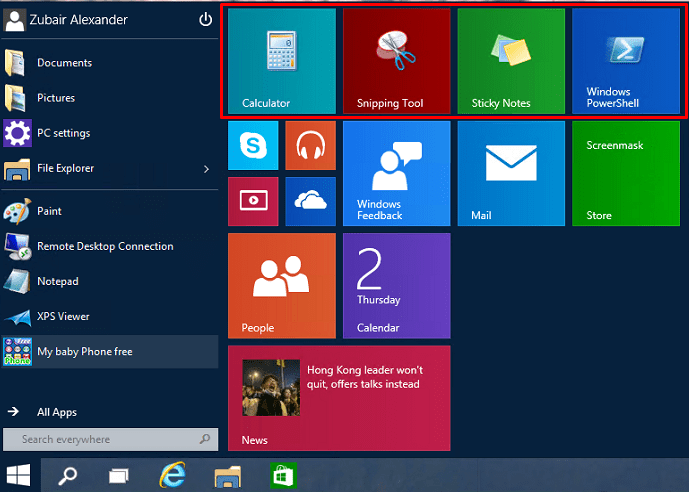Image resolution: width=689 pixels, height=492 pixels.
Task: Open the Skype tile
Action: 253,145
